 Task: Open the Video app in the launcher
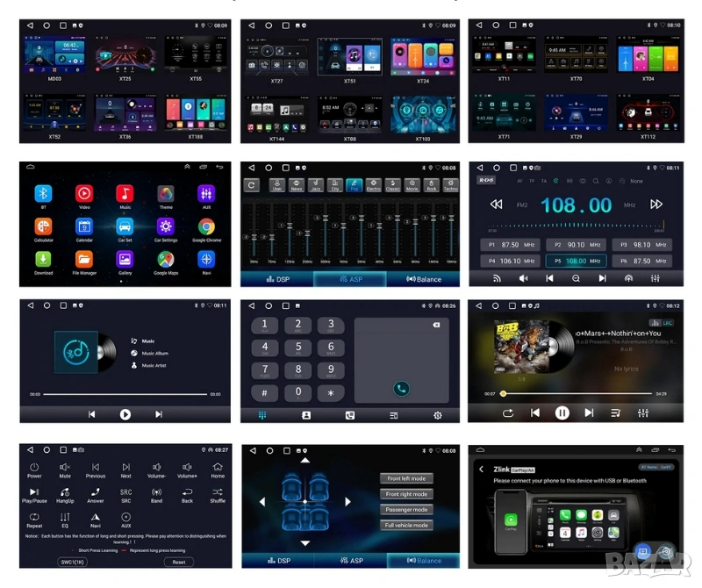(84, 194)
